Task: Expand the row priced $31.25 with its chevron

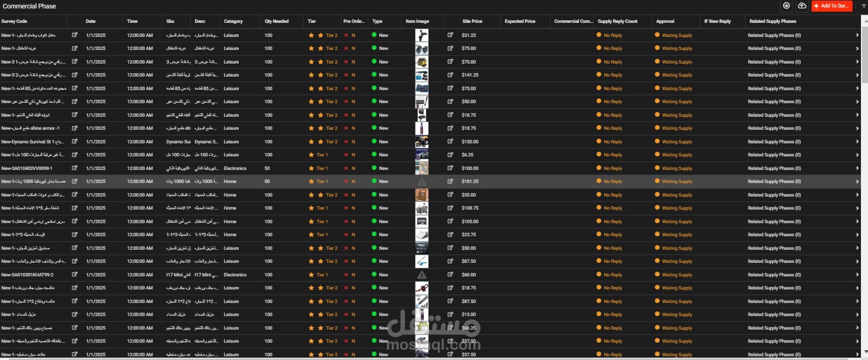Action: [x=857, y=35]
